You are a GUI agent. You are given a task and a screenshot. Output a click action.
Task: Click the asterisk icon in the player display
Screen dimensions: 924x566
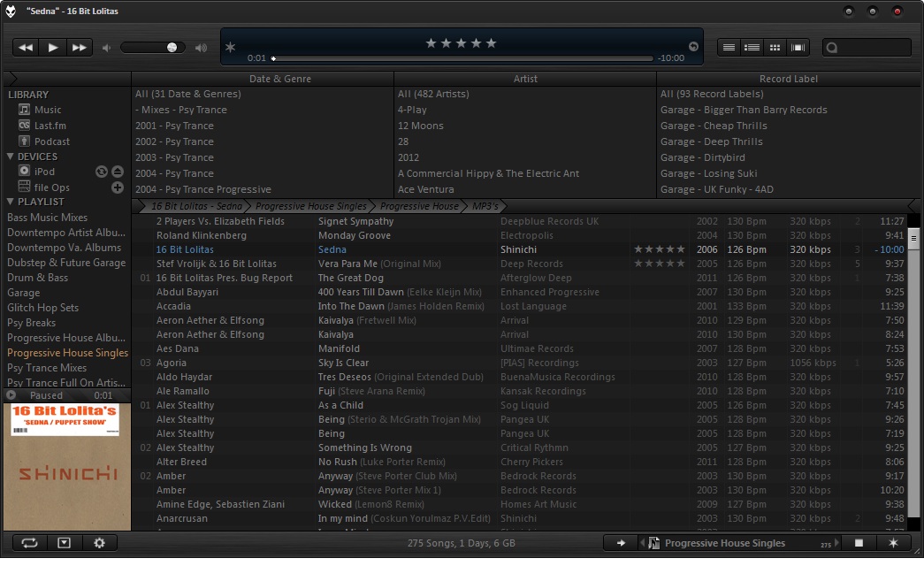pyautogui.click(x=231, y=48)
